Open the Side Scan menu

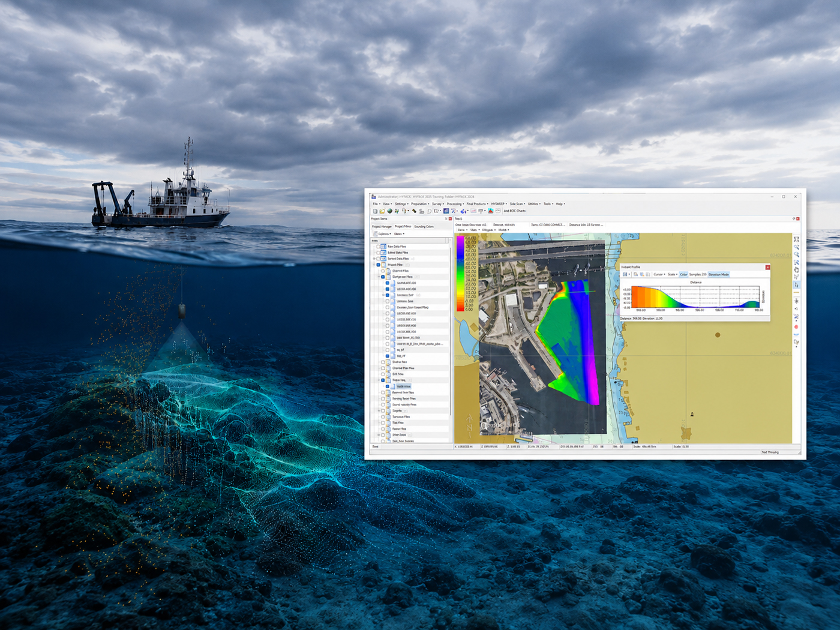[517, 204]
